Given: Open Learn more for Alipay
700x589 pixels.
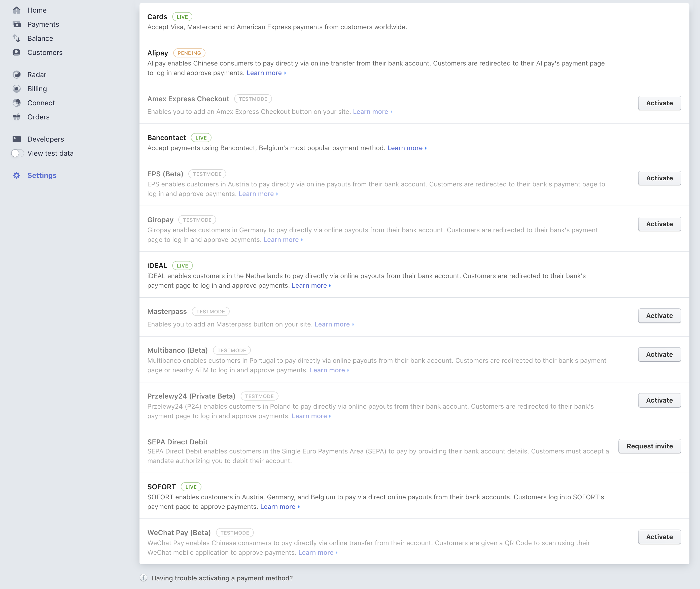Looking at the screenshot, I should click(264, 73).
